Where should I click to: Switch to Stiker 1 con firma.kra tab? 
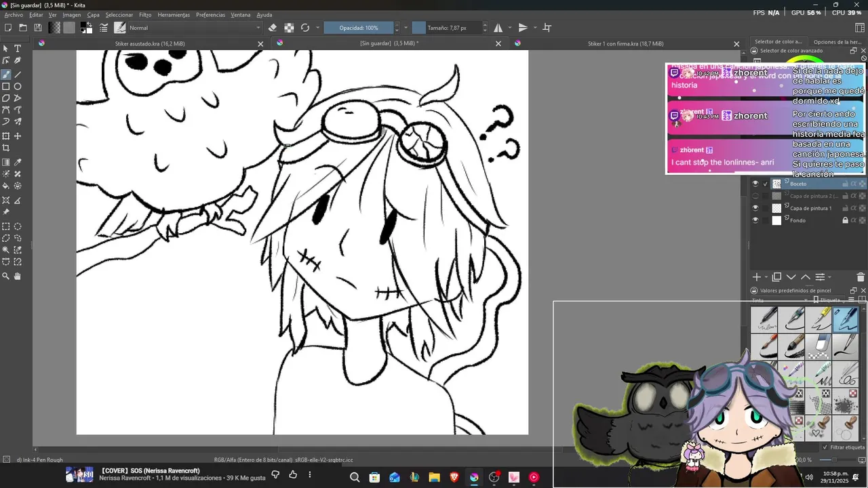pyautogui.click(x=625, y=43)
